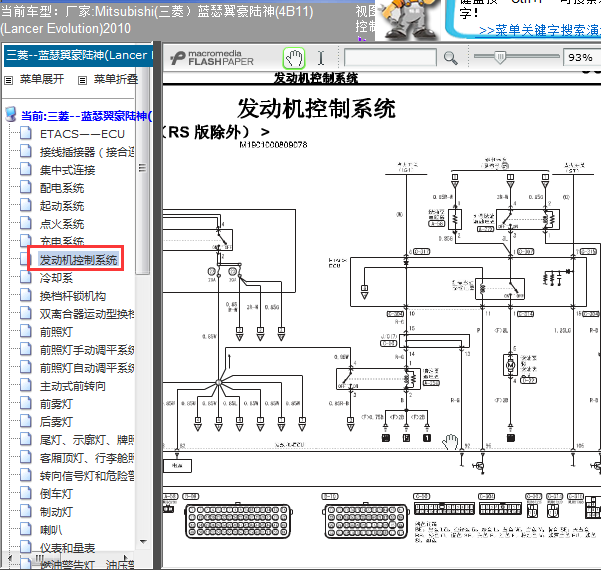Viewport: 601px width, 570px height.
Task: Click the page icon beside 前照灯
Action: (x=26, y=332)
